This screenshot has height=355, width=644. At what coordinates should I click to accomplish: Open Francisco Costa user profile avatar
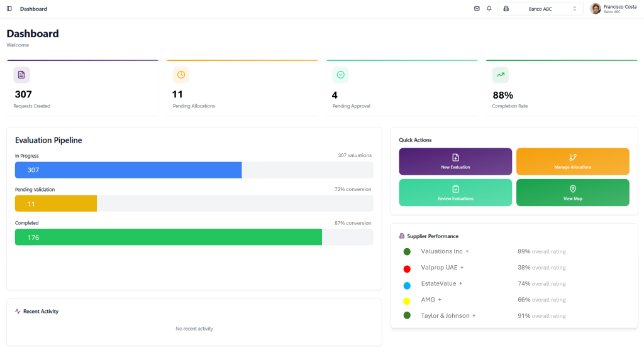(x=596, y=9)
